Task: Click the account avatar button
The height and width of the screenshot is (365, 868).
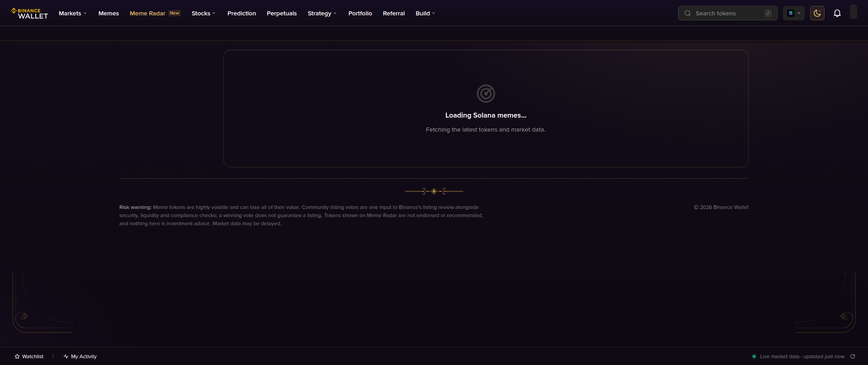Action: tap(854, 12)
